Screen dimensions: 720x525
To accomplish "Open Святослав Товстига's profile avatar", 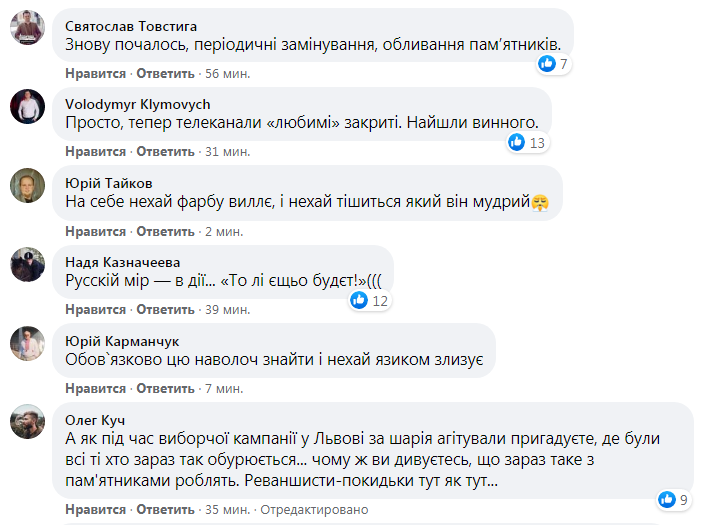I will click(x=27, y=28).
